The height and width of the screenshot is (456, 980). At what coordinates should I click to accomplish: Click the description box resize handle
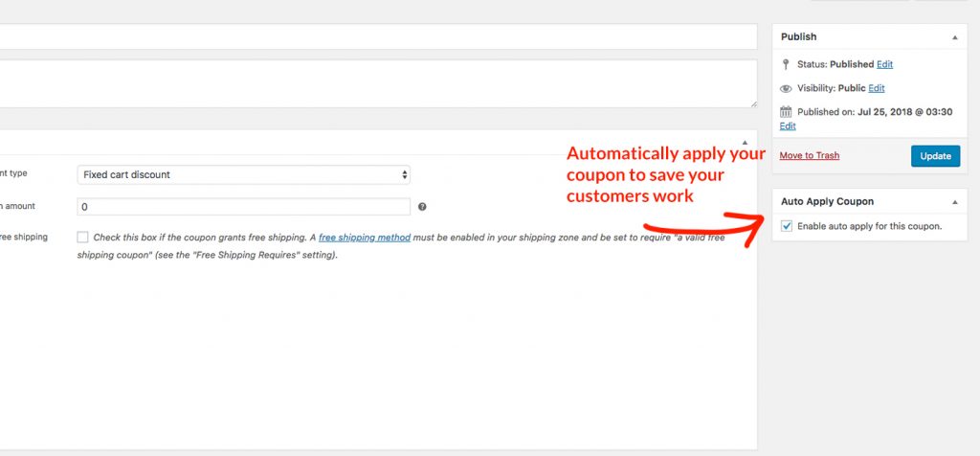pos(753,103)
